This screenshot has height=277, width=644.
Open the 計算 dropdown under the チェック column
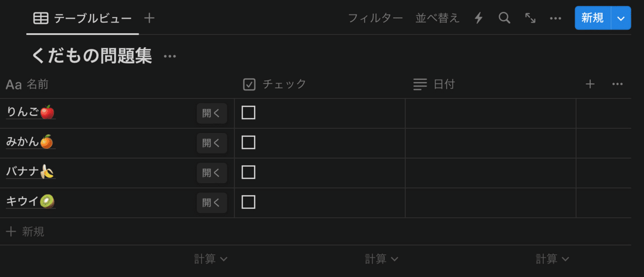tap(382, 259)
